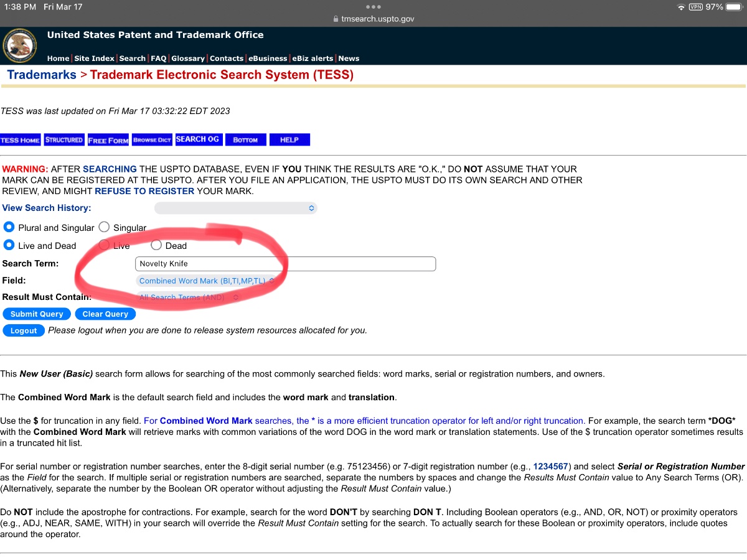Open Site Index in the navigation

(x=95, y=58)
